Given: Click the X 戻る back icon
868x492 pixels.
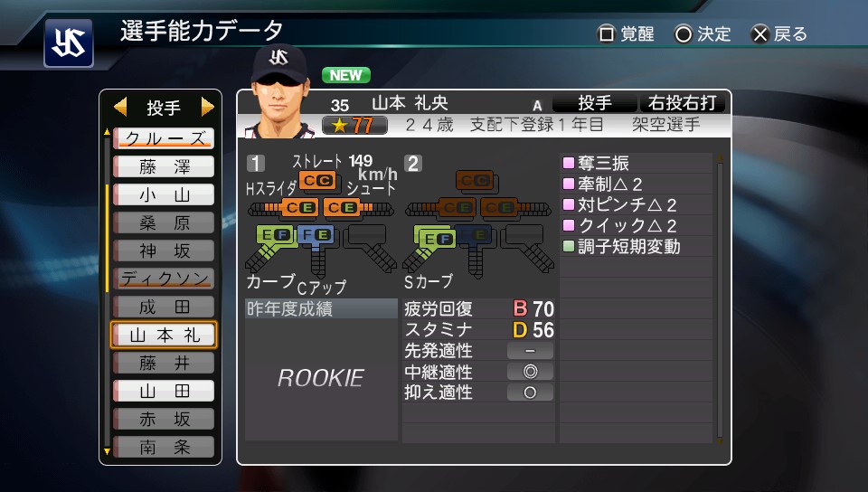Looking at the screenshot, I should tap(760, 34).
